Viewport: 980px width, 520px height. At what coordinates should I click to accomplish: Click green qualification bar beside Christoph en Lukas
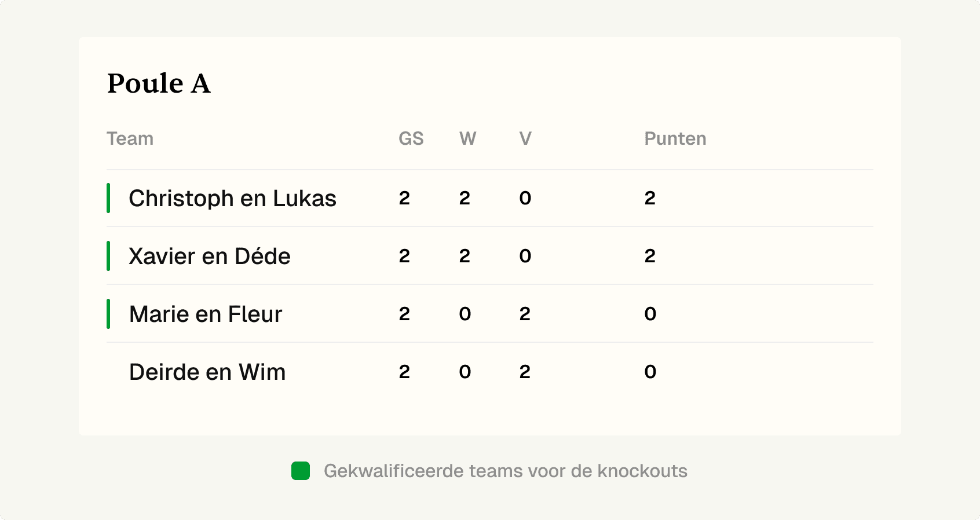tap(108, 198)
